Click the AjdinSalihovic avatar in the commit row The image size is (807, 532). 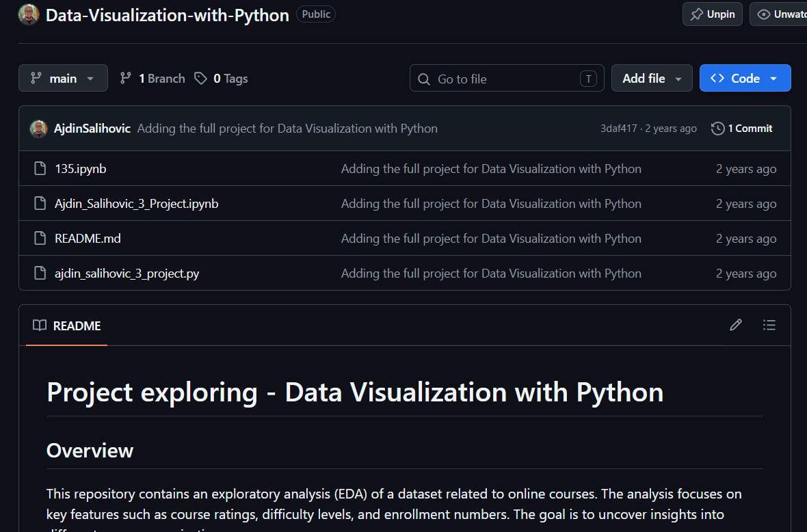pyautogui.click(x=38, y=129)
